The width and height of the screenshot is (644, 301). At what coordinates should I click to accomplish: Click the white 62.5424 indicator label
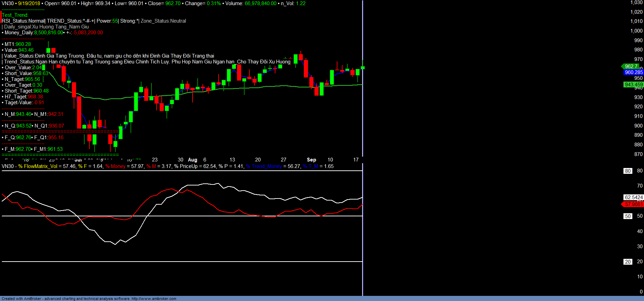[x=633, y=197]
